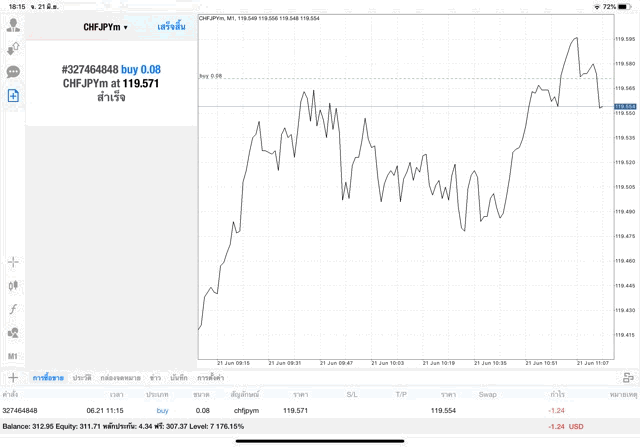Change the M1 timeframe

[13, 356]
